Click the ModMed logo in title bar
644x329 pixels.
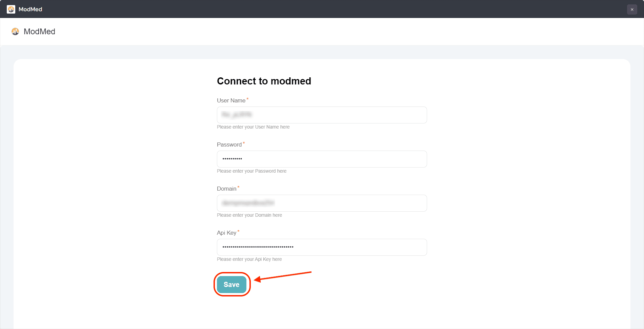pos(11,9)
